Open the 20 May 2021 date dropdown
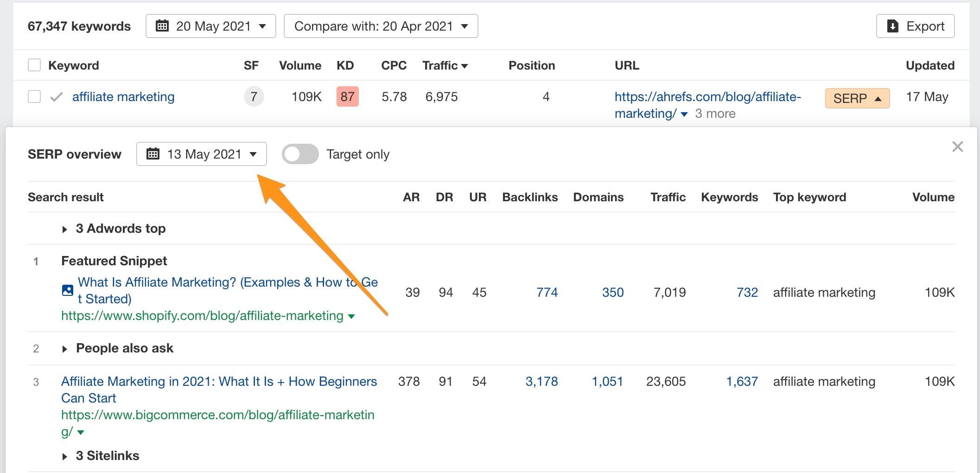The width and height of the screenshot is (980, 473). coord(211,26)
